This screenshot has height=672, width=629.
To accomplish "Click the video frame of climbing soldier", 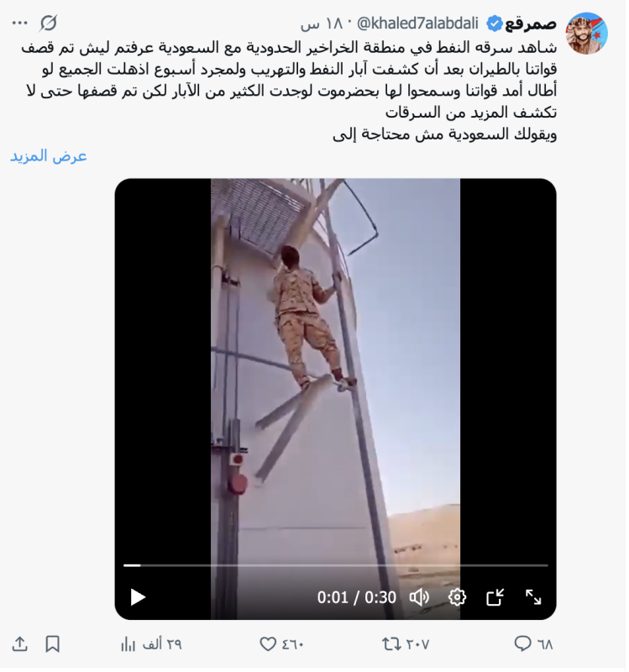I will click(338, 369).
